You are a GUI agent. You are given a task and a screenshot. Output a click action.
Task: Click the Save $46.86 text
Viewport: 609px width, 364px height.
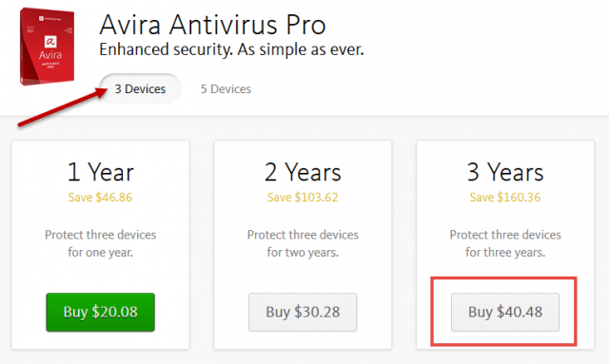(x=100, y=197)
